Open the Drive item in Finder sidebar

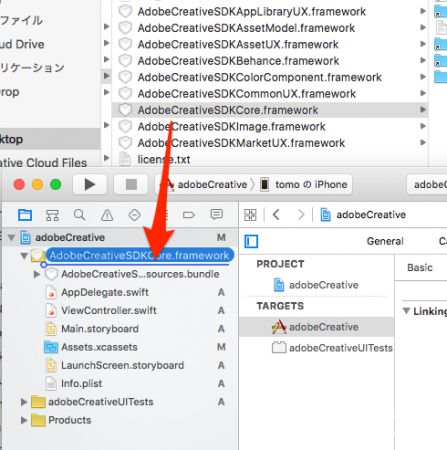(22, 44)
